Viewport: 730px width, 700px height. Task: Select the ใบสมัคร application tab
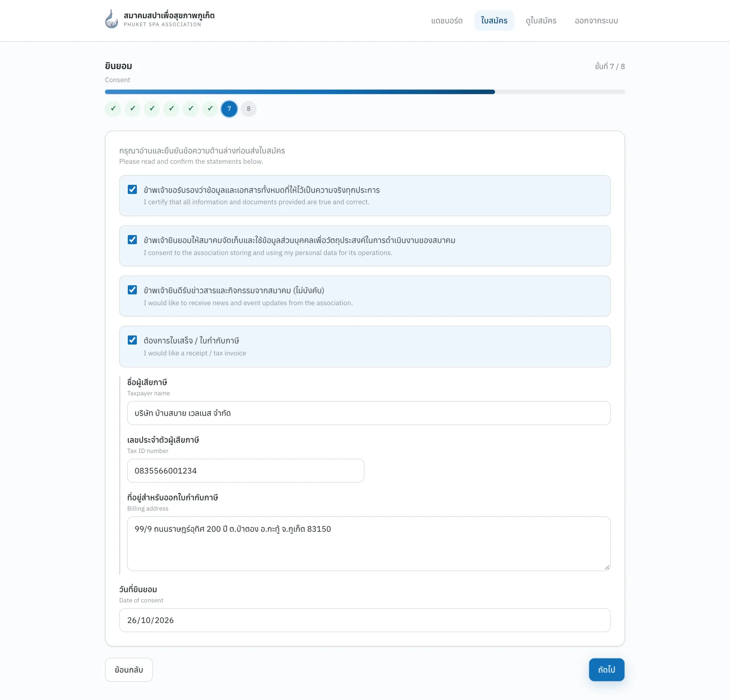pyautogui.click(x=494, y=21)
